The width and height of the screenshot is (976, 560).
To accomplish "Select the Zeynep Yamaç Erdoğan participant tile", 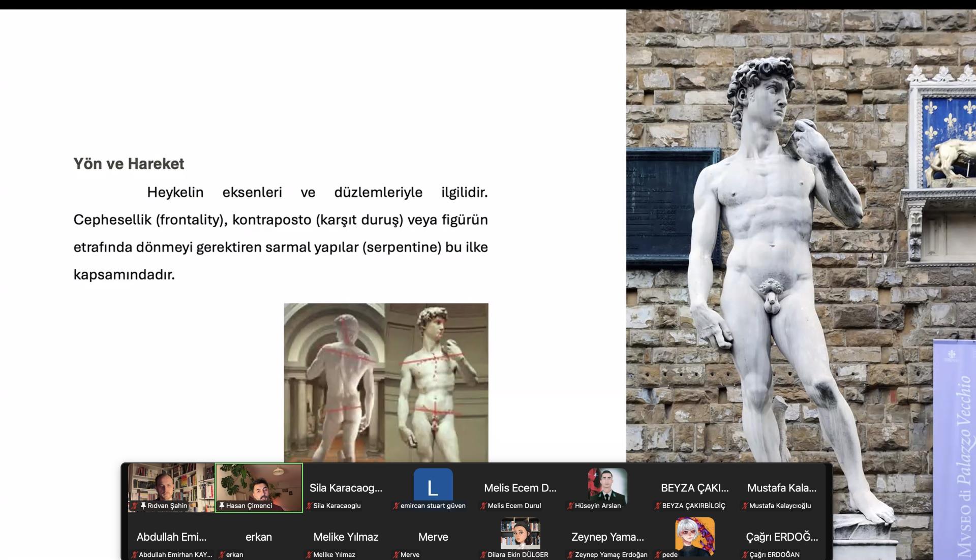I will click(607, 537).
